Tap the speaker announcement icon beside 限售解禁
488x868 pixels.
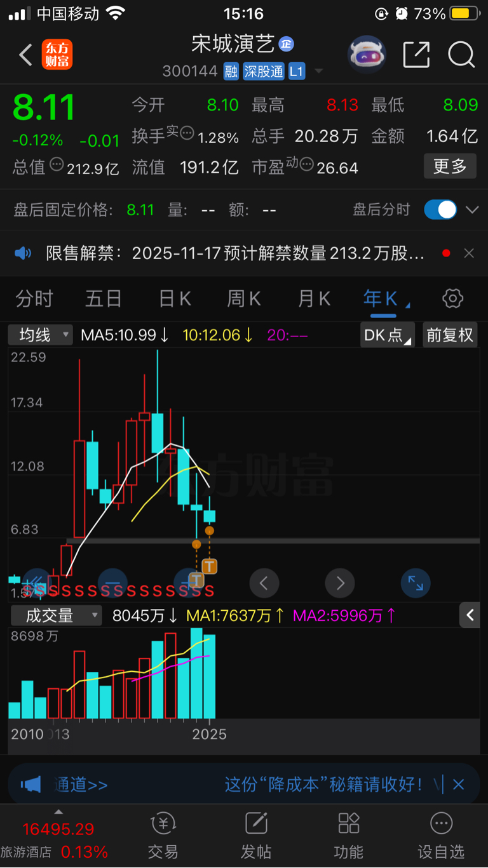click(x=24, y=253)
